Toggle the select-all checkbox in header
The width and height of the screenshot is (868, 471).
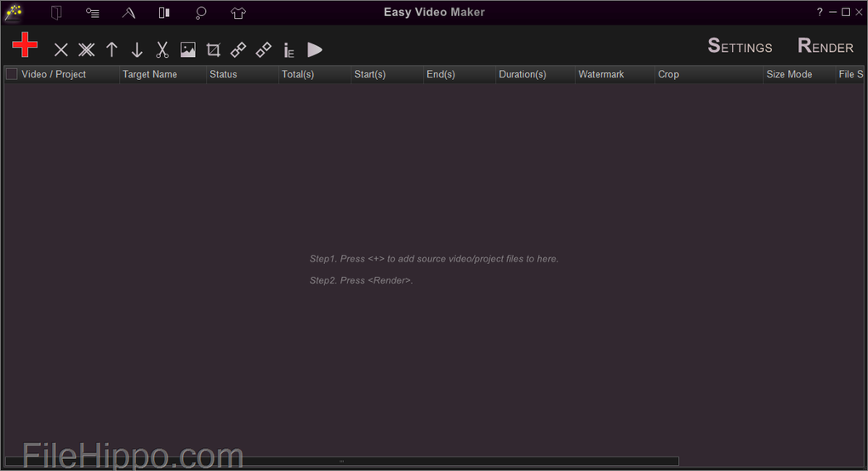[x=12, y=74]
